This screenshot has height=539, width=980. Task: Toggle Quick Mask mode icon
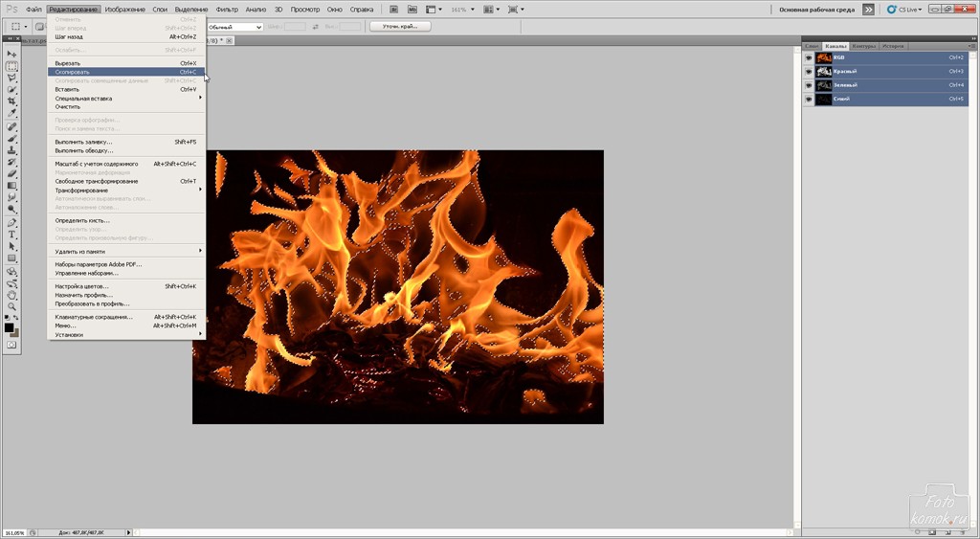tap(11, 346)
